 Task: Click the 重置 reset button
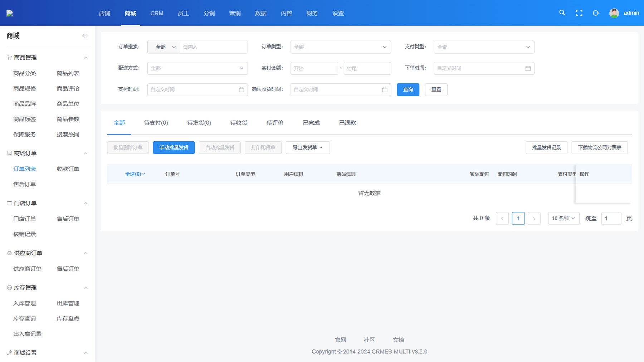[436, 90]
